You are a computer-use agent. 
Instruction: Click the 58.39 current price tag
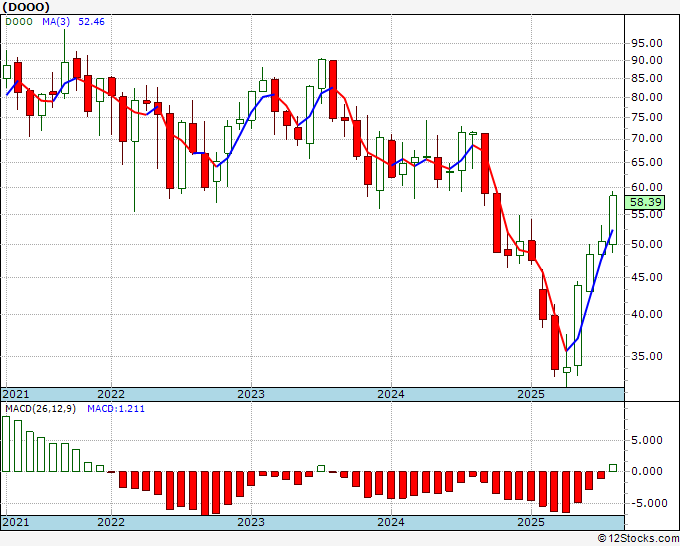[645, 202]
